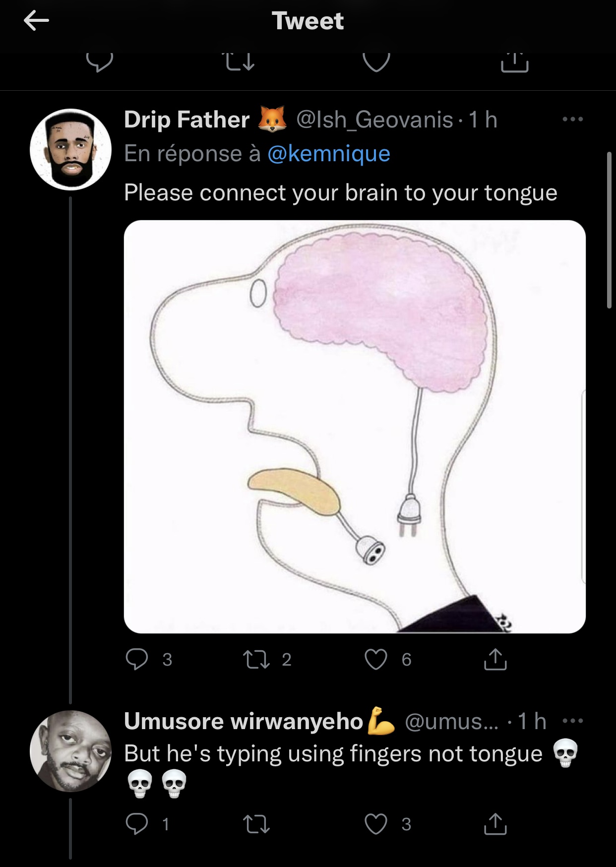Viewport: 616px width, 867px height.
Task: Open more options for Drip Father tweet
Action: pos(573,120)
